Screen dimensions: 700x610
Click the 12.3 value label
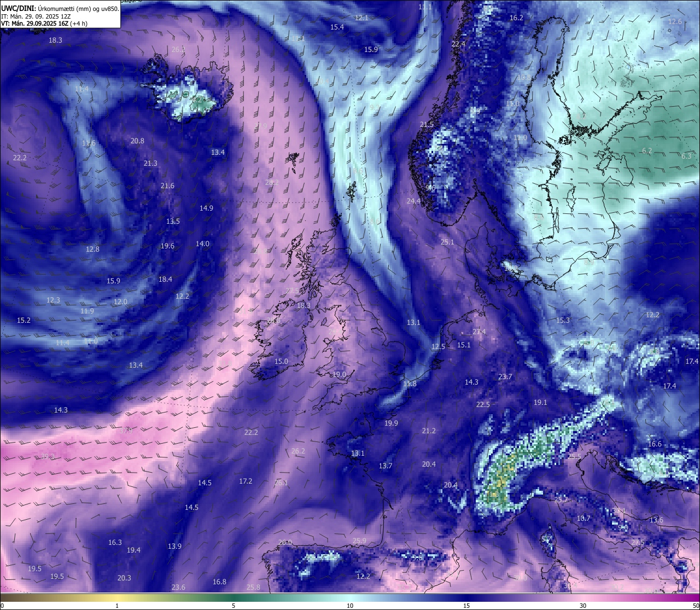[53, 300]
